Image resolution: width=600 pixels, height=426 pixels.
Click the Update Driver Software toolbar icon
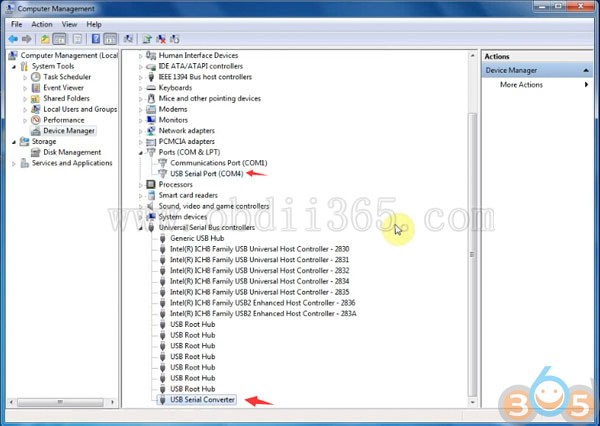147,39
